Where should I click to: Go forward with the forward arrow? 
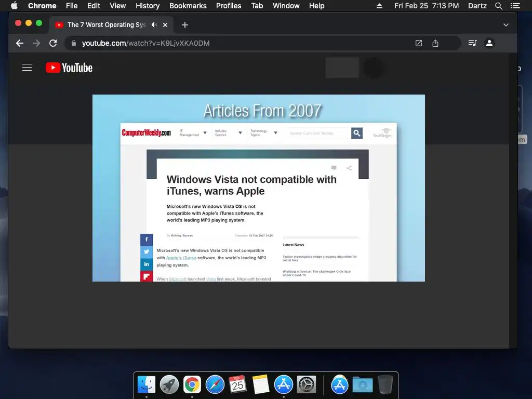coord(36,43)
